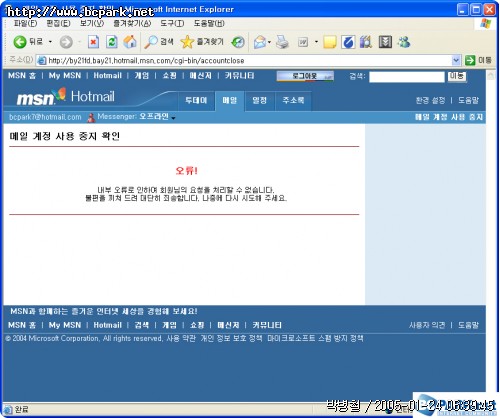Click the bcpark7@hotmail.com account text
The width and height of the screenshot is (500, 418).
[x=45, y=117]
